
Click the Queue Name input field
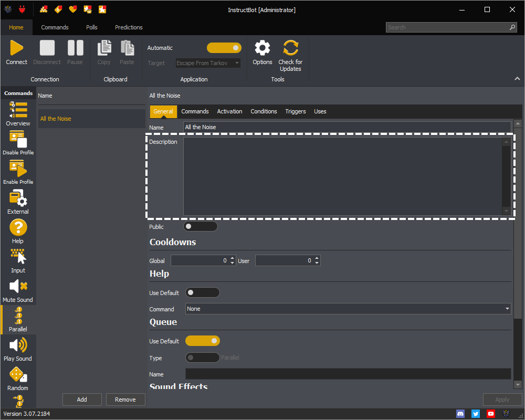(348, 374)
